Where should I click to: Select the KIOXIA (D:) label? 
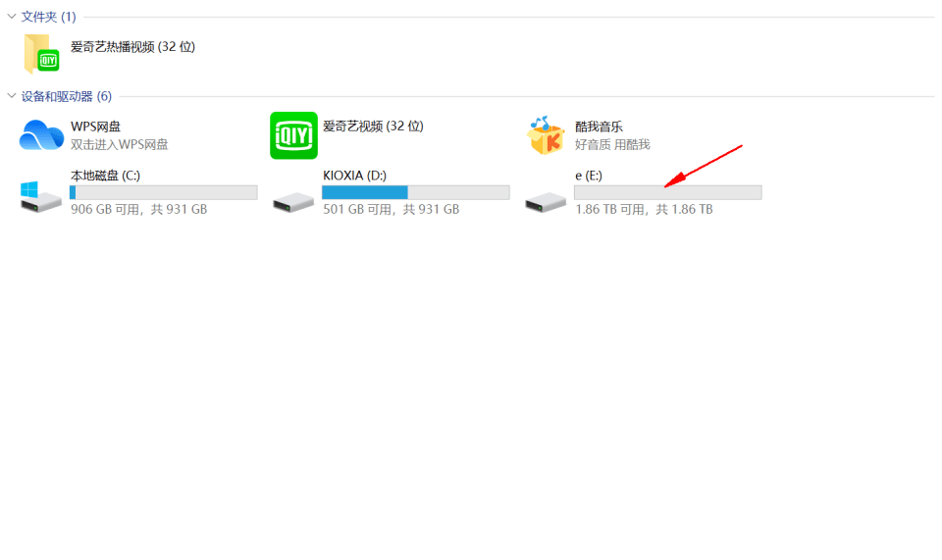click(x=354, y=176)
